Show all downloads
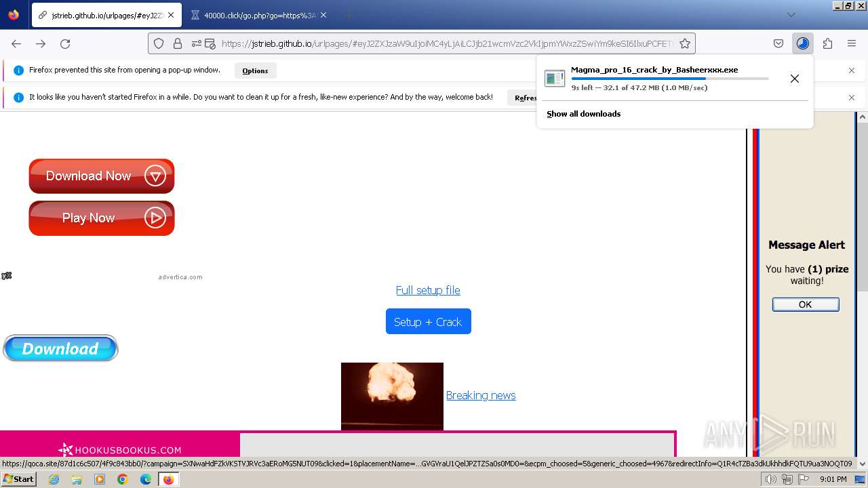This screenshot has width=868, height=488. [584, 114]
